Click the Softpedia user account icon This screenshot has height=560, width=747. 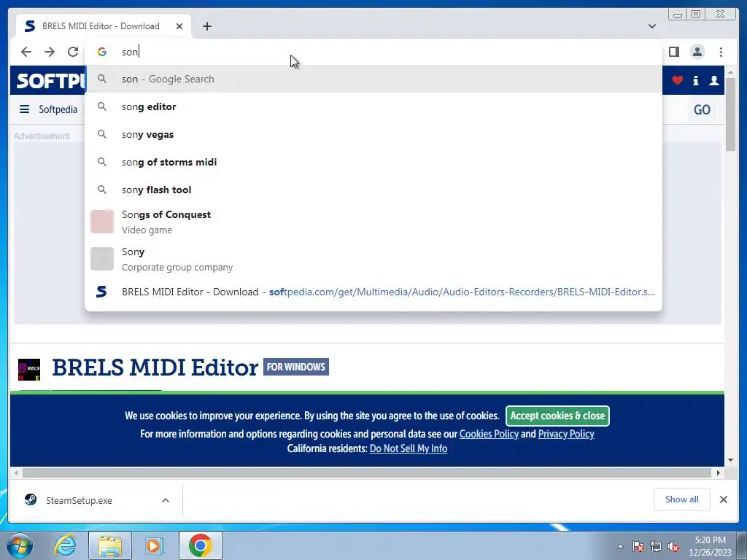713,80
